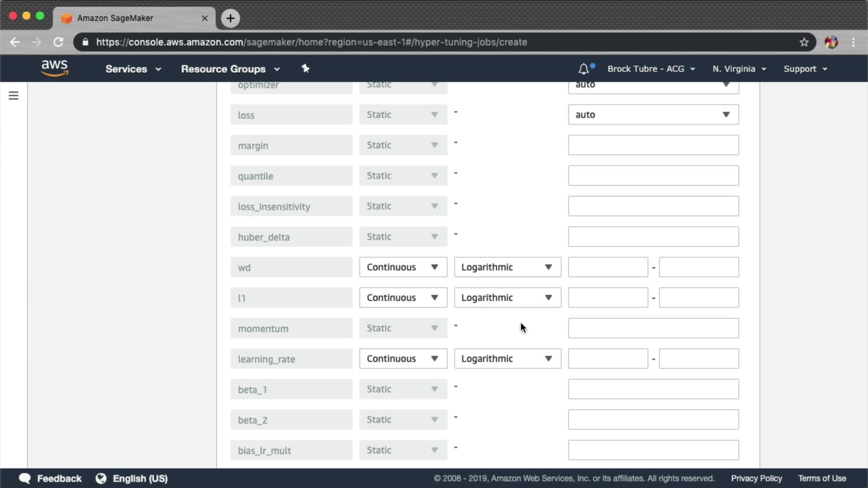Click the momentum value input field

click(x=653, y=328)
